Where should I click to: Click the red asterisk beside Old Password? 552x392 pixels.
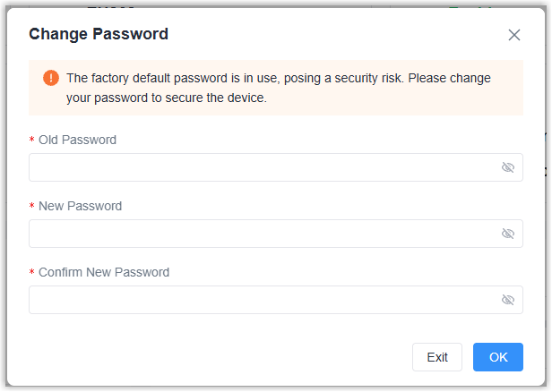[32, 141]
